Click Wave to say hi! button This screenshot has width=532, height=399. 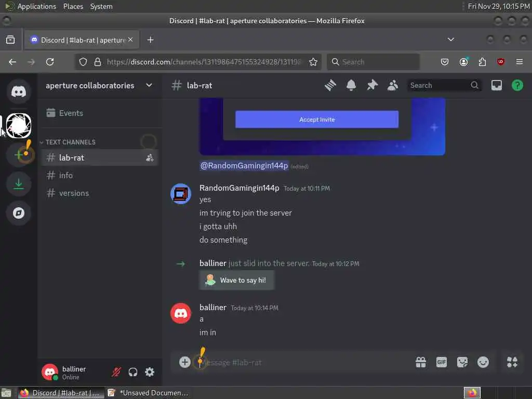coord(236,280)
